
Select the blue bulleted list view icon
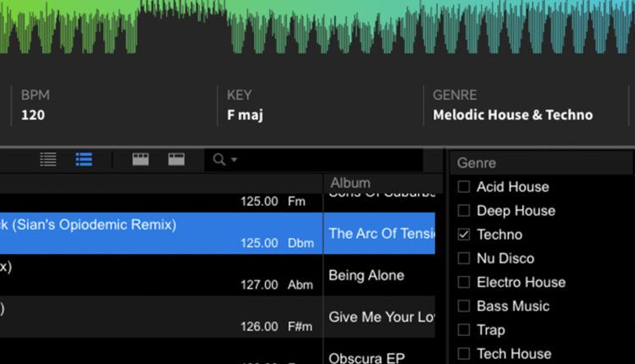pos(84,159)
